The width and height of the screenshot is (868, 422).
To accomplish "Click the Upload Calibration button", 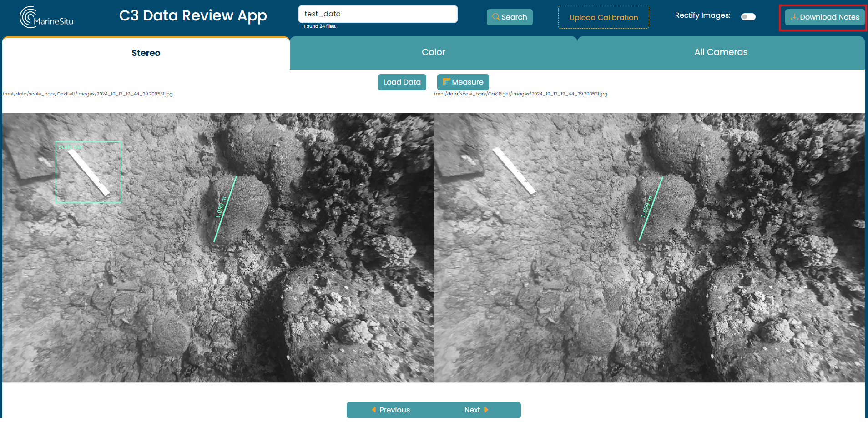I will coord(603,17).
